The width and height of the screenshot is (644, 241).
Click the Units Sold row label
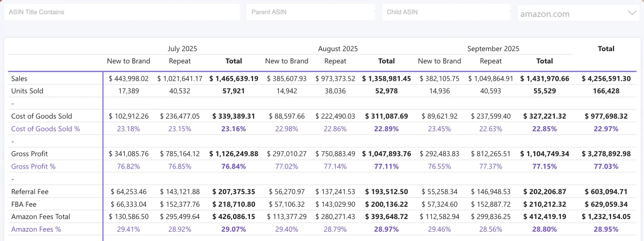click(27, 91)
